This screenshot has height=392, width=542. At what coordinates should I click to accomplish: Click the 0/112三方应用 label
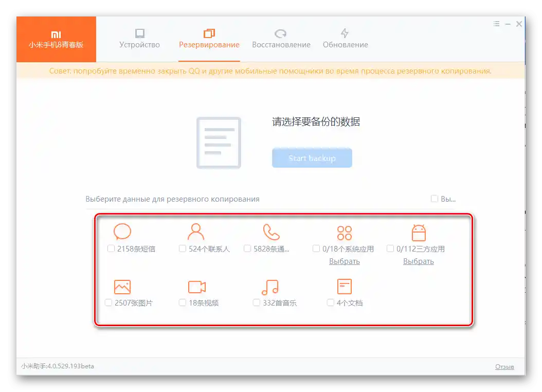tap(421, 249)
